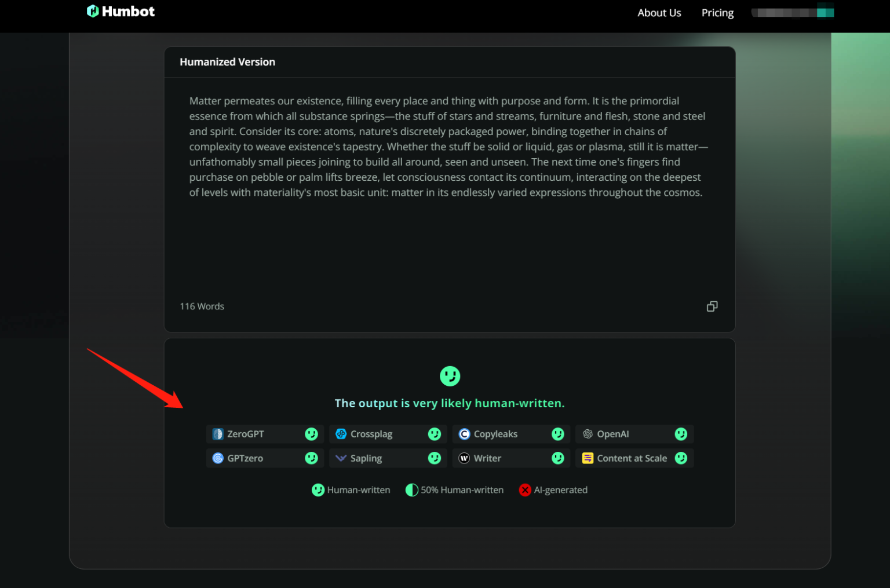Click the smiley status next to ZeroGPT
This screenshot has width=890, height=588.
pos(311,434)
